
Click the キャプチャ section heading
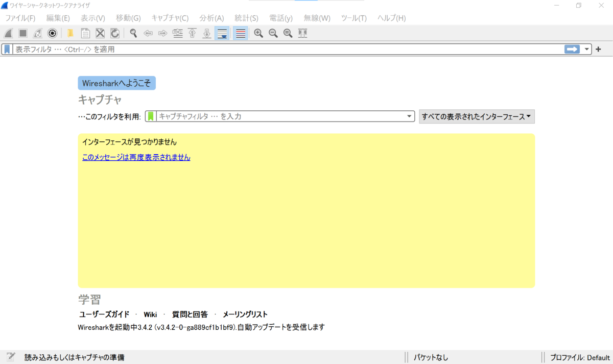pyautogui.click(x=100, y=100)
